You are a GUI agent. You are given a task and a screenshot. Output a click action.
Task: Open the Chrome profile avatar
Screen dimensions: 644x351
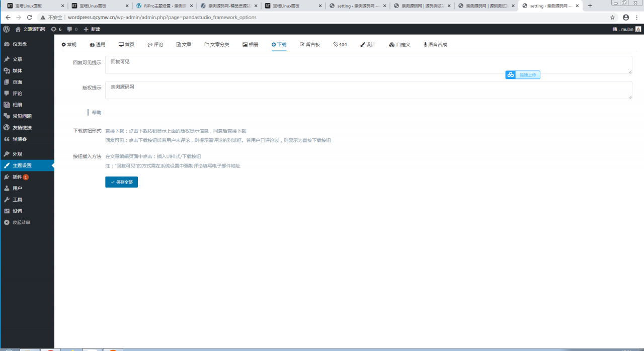point(626,17)
